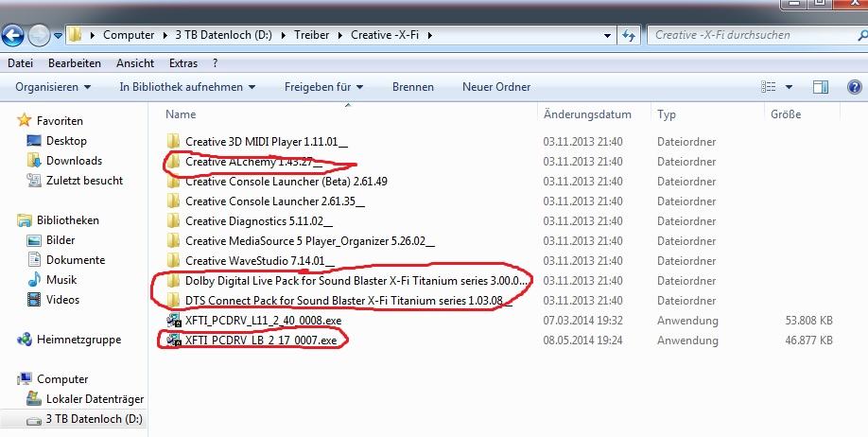This screenshot has height=437, width=868.
Task: Click the folder icon of Creative WaveStudio 7.14.01__
Action: tap(174, 260)
